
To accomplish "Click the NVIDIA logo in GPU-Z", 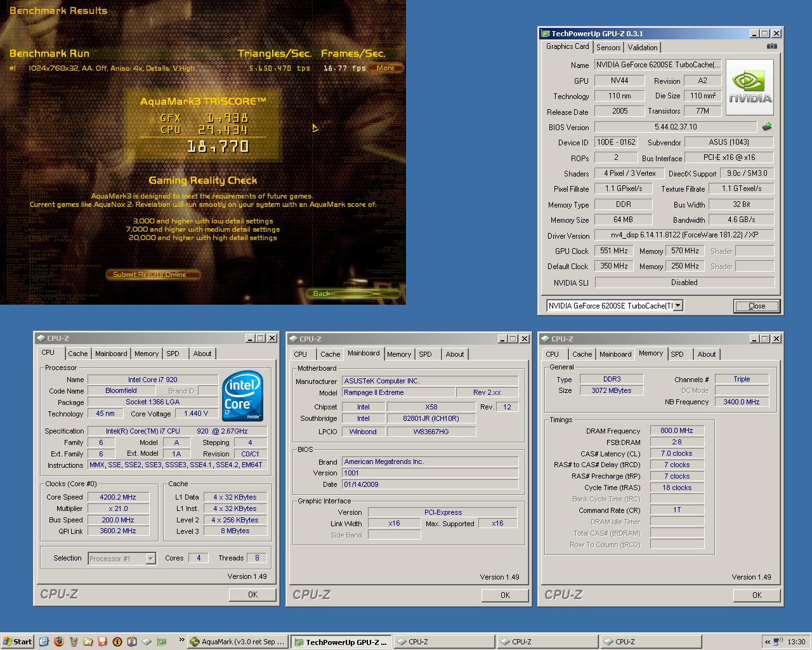I will click(750, 88).
